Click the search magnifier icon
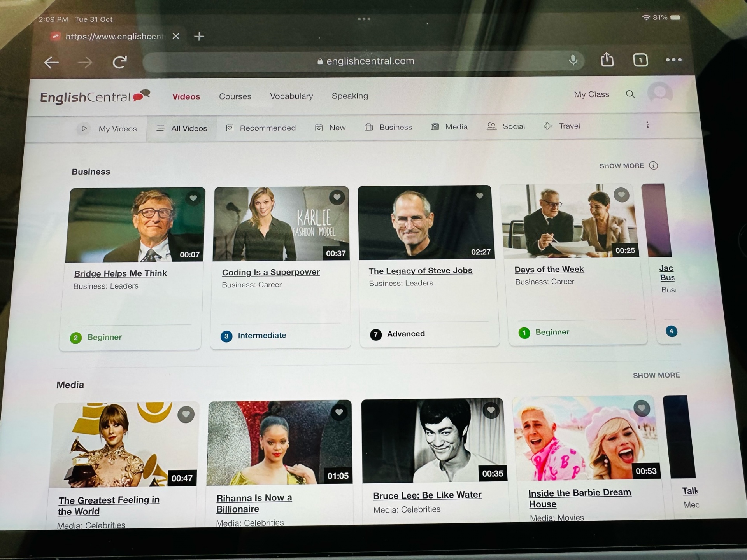 630,94
